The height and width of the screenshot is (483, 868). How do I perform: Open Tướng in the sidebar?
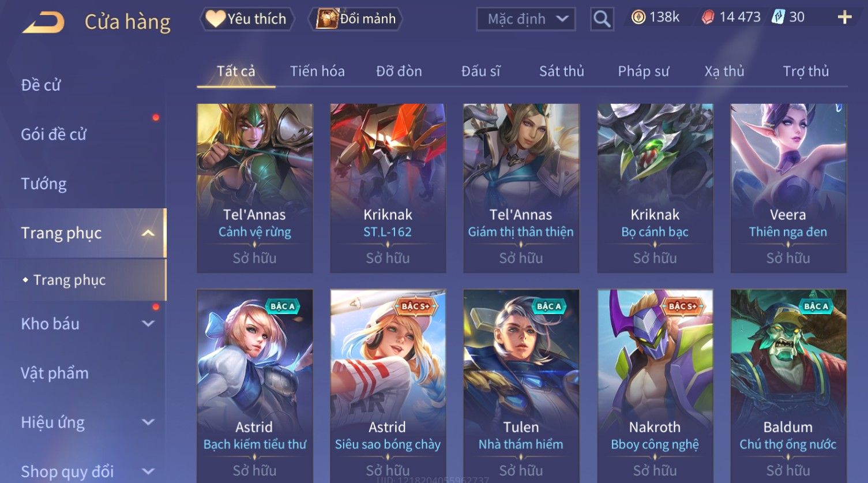click(x=44, y=184)
